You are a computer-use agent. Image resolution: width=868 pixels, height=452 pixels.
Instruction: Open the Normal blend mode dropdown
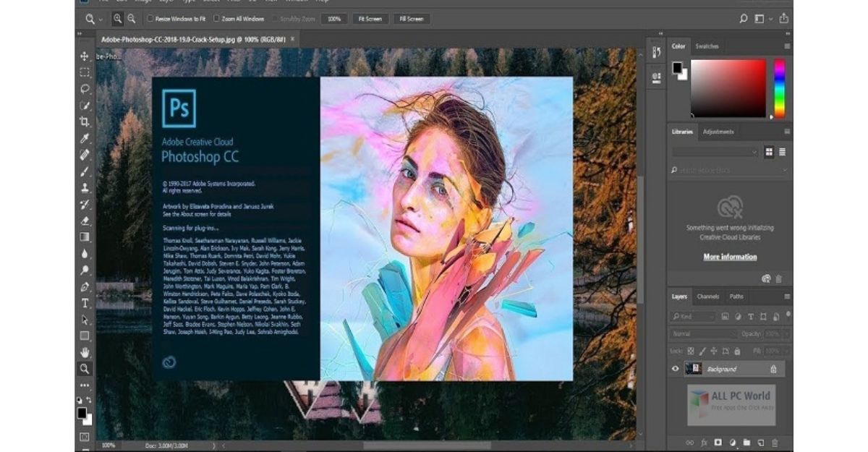point(703,334)
